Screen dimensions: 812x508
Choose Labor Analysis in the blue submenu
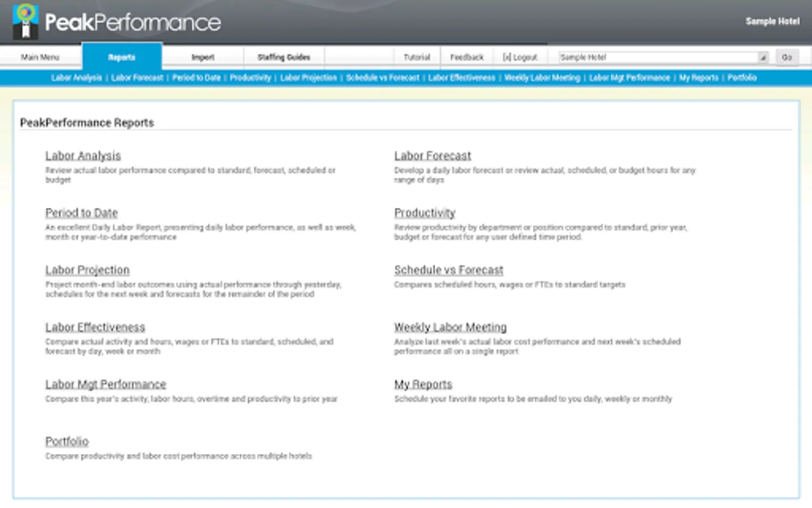coord(77,78)
